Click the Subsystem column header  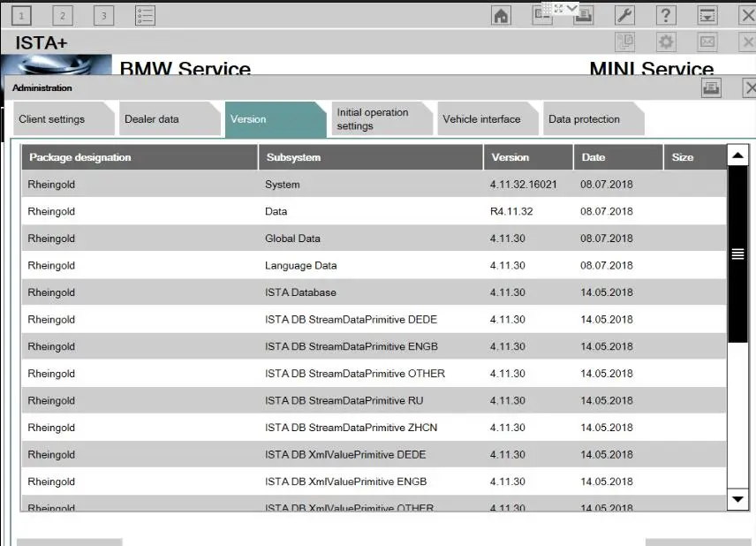[x=371, y=157]
